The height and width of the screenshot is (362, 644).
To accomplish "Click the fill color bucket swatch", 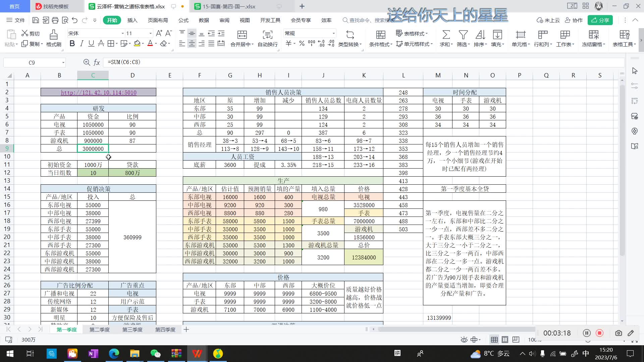I will tap(137, 44).
